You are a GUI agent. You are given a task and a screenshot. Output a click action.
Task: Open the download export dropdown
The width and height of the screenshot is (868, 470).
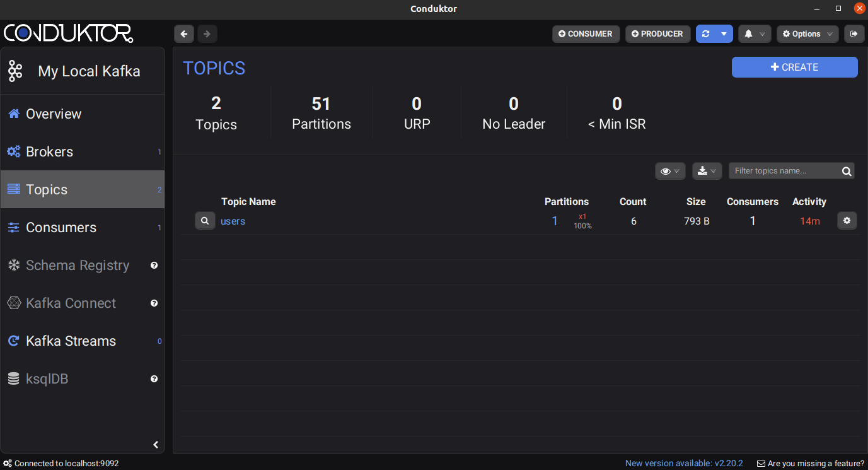tap(707, 171)
